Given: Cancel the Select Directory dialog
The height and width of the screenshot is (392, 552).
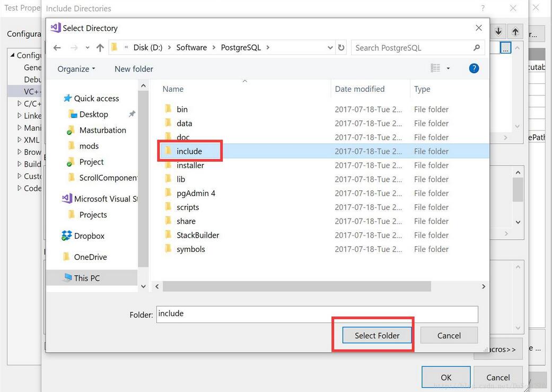Looking at the screenshot, I should (x=449, y=336).
